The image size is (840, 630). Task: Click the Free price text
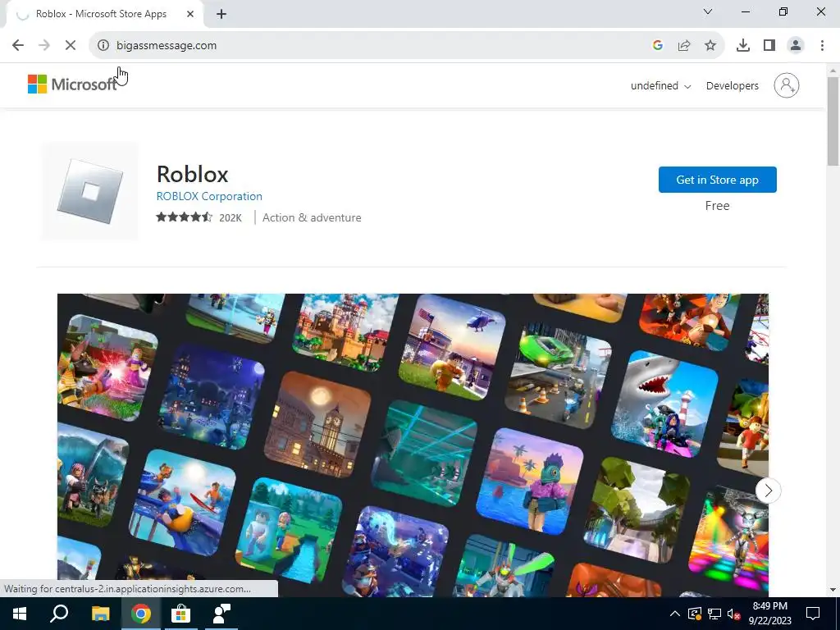click(x=717, y=206)
